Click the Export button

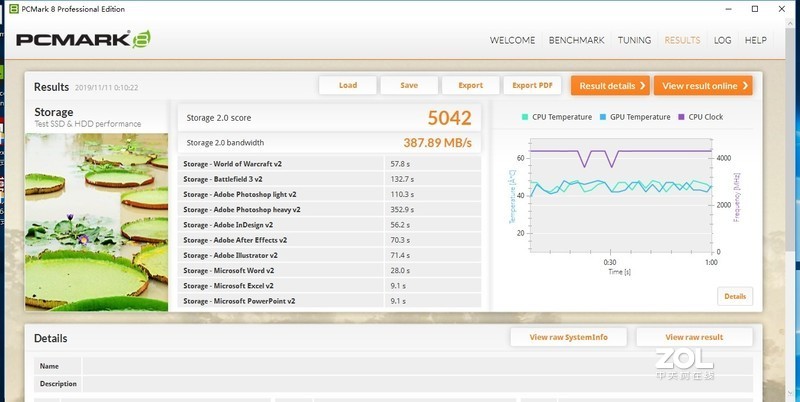470,86
